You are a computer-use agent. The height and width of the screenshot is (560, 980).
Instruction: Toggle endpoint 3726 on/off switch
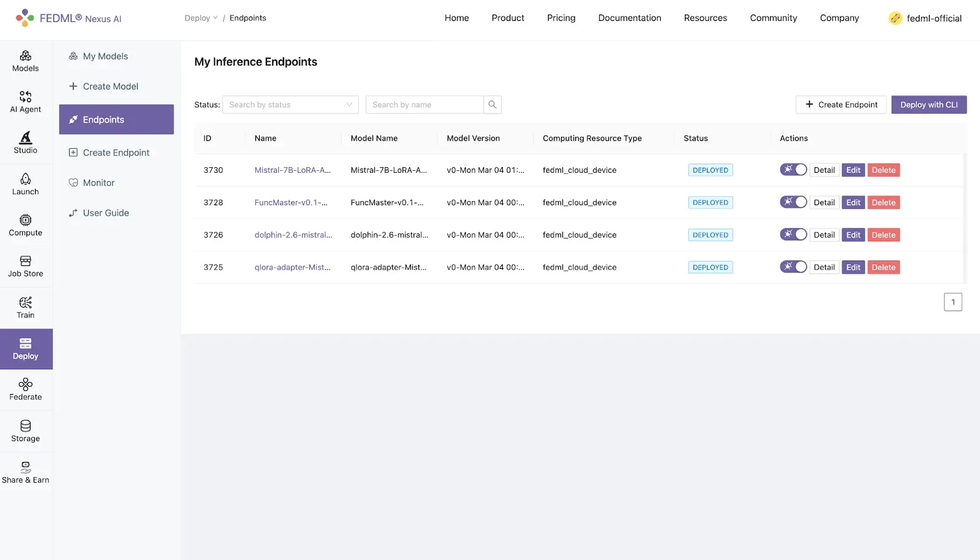click(793, 235)
